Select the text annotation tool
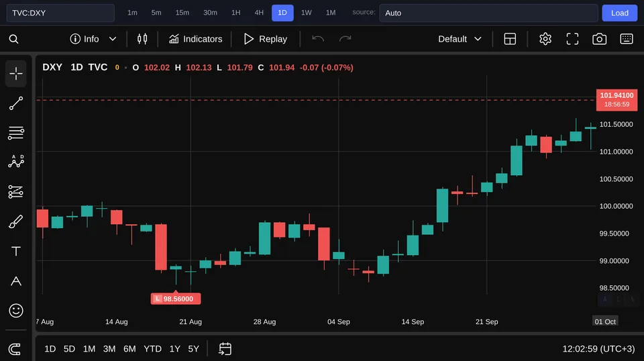The image size is (644, 361). 15,252
